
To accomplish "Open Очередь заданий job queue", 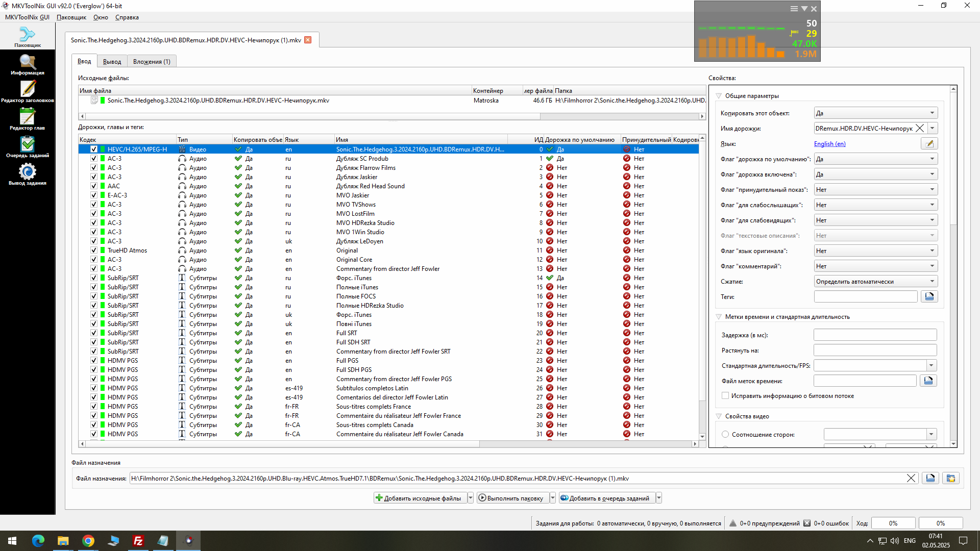I will pyautogui.click(x=28, y=147).
